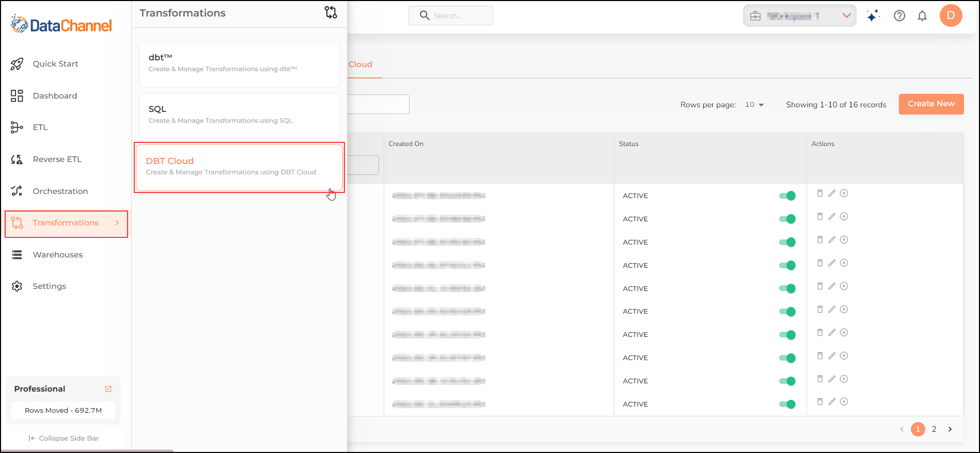Click the Created On column header
980x453 pixels.
[x=406, y=144]
